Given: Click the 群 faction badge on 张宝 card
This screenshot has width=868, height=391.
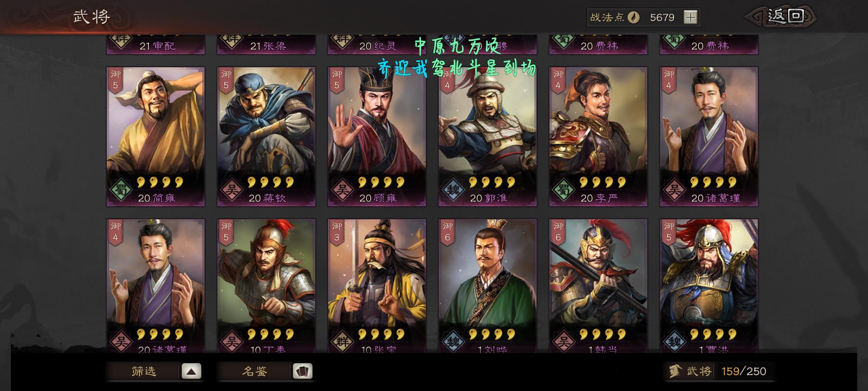Looking at the screenshot, I should (x=342, y=342).
